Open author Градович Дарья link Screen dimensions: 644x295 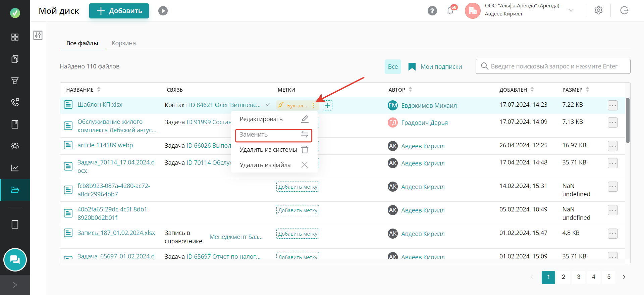point(425,123)
